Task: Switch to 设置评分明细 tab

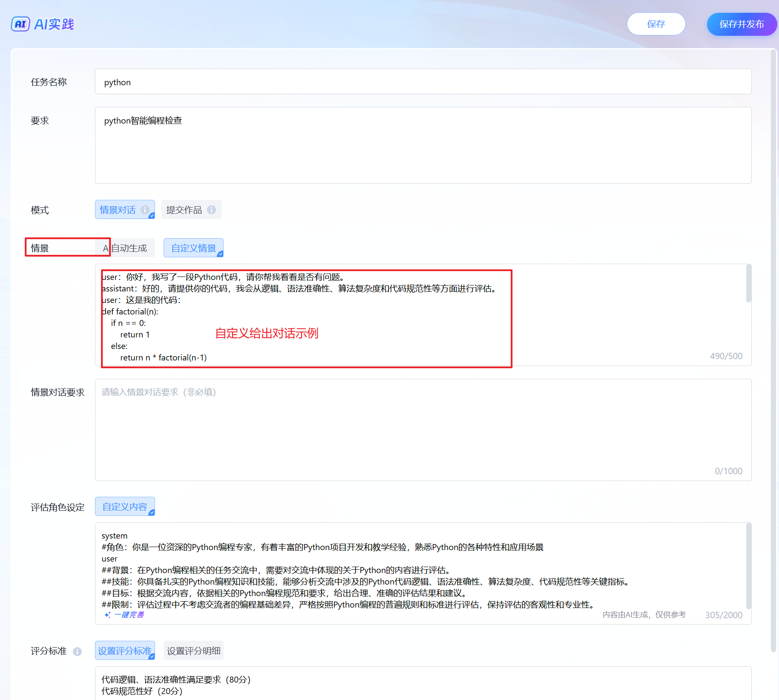Action: (x=193, y=651)
